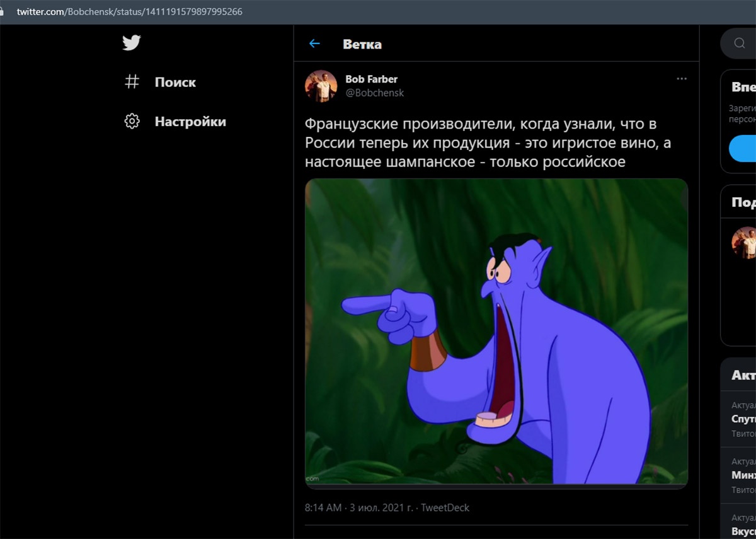This screenshot has height=539, width=756.
Task: Open Настройки in the left sidebar
Action: pyautogui.click(x=175, y=121)
